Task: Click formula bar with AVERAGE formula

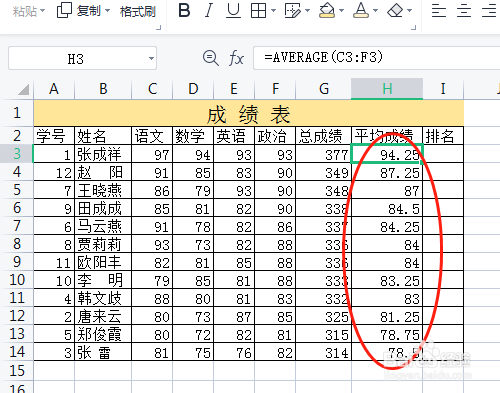Action: (377, 58)
